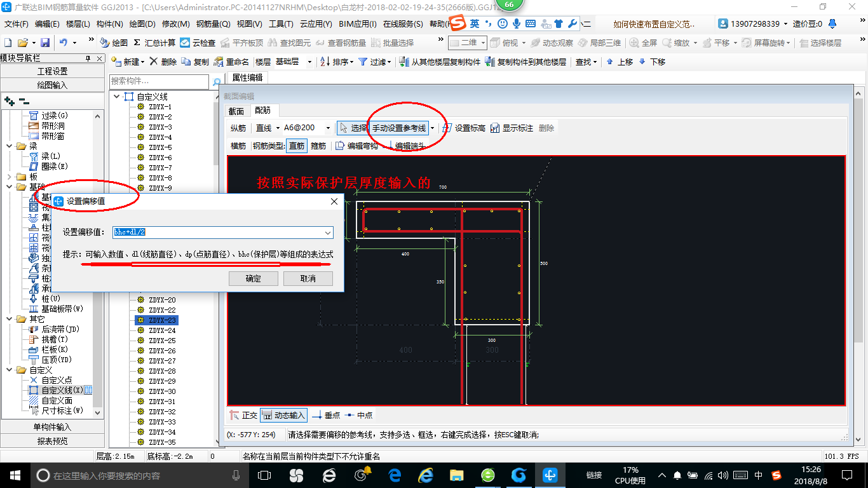
Task: Launch 云检查 cloud check
Action: click(x=198, y=43)
